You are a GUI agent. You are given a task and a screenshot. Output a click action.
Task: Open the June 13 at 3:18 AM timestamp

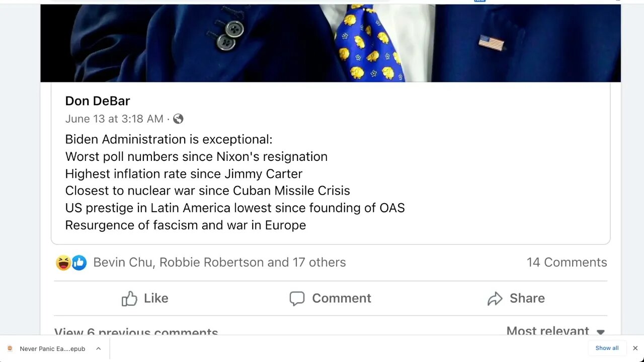(x=114, y=119)
